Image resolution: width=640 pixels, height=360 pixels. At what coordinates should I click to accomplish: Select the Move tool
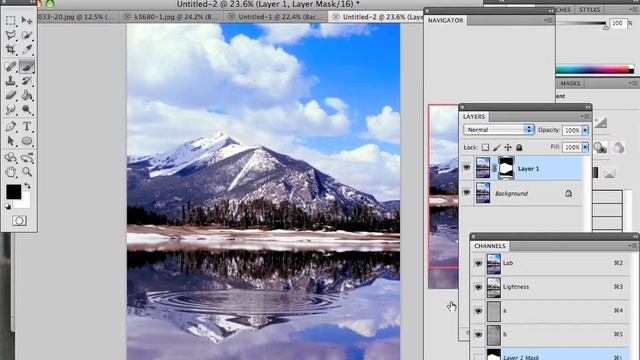[x=27, y=20]
